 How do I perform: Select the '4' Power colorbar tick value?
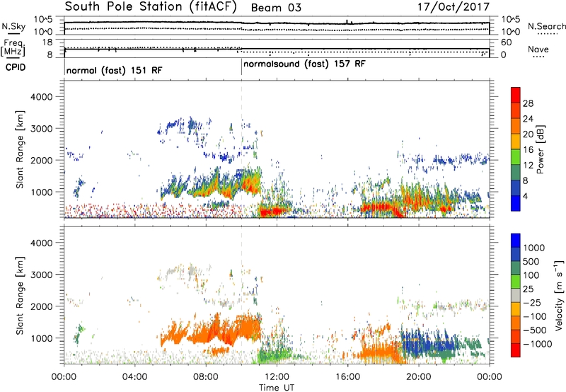(526, 197)
